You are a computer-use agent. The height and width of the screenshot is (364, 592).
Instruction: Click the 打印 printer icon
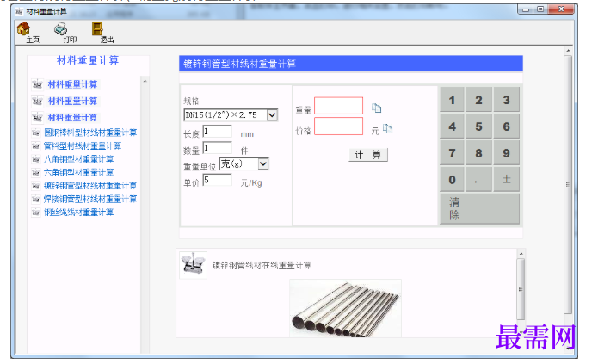click(61, 28)
